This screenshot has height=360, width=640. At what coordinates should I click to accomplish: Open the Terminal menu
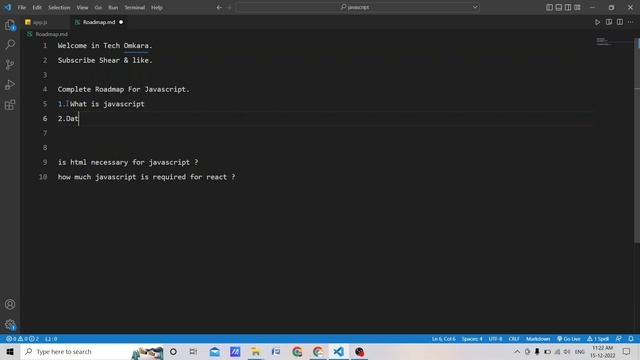[135, 7]
